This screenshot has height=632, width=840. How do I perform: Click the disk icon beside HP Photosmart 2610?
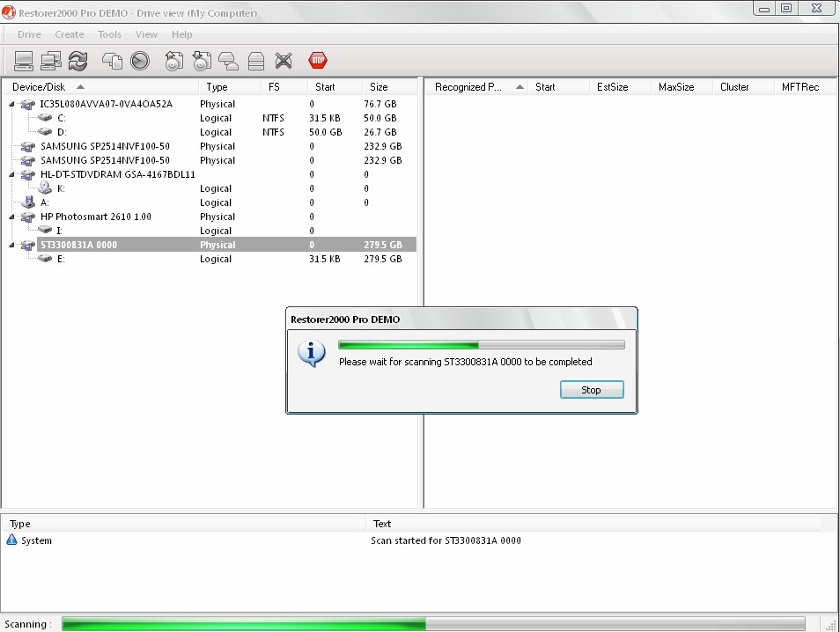pos(28,217)
